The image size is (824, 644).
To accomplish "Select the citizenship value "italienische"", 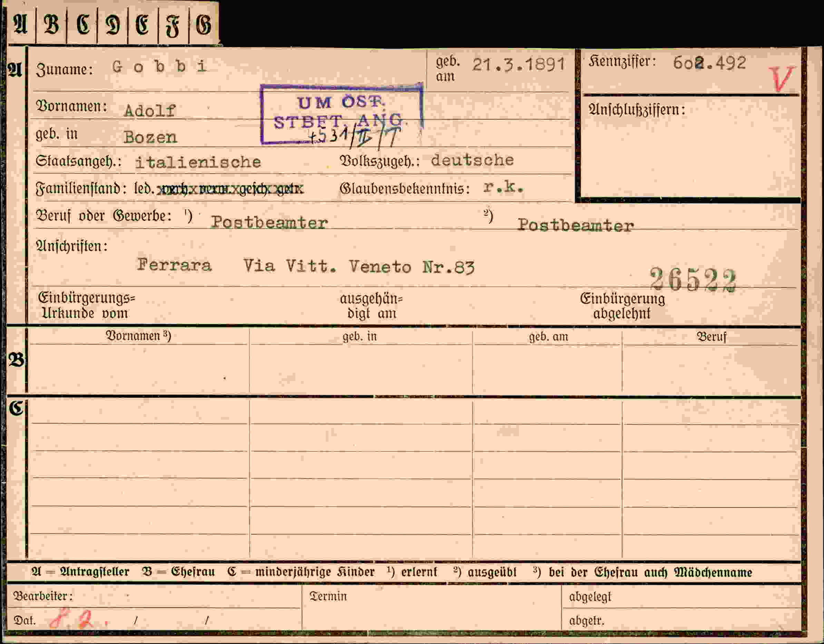I will pos(198,162).
